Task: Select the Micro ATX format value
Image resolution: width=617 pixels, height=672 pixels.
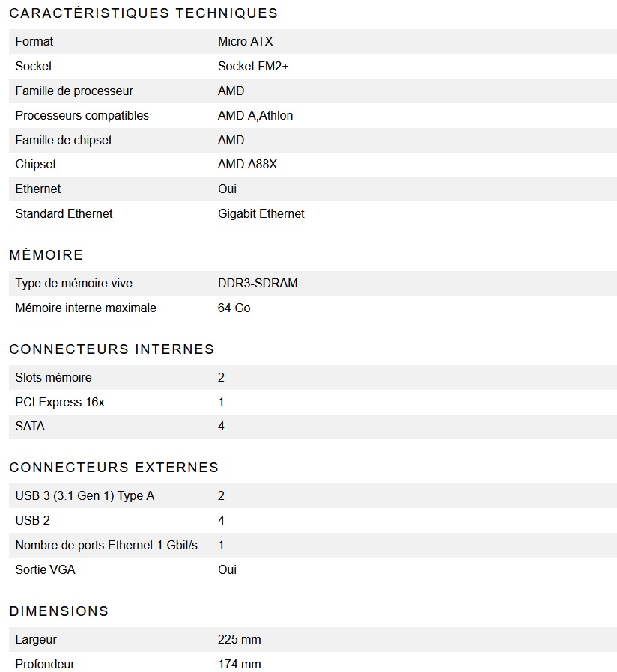Action: click(x=246, y=42)
